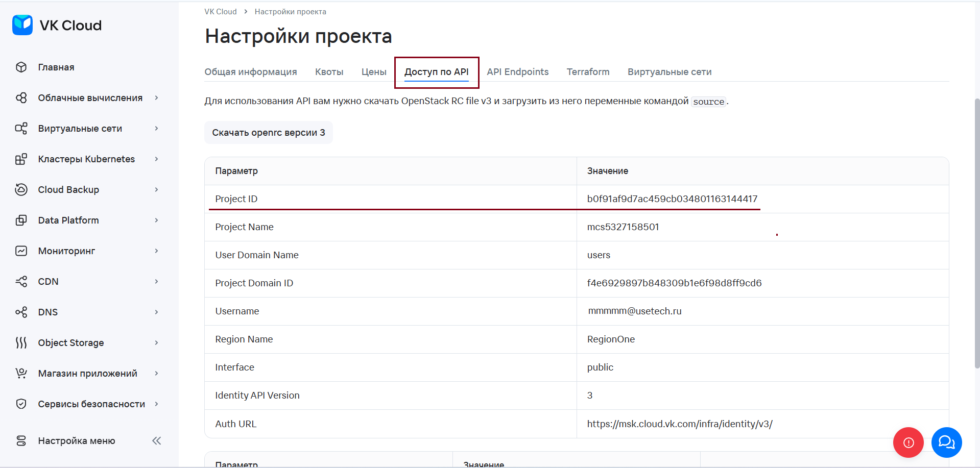Click the Interface value public
The height and width of the screenshot is (468, 980).
(600, 367)
